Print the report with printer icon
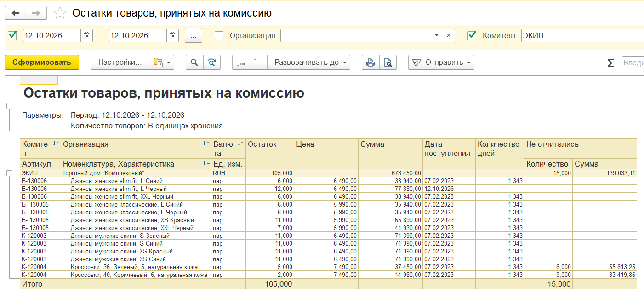Image resolution: width=644 pixels, height=293 pixels. [370, 63]
